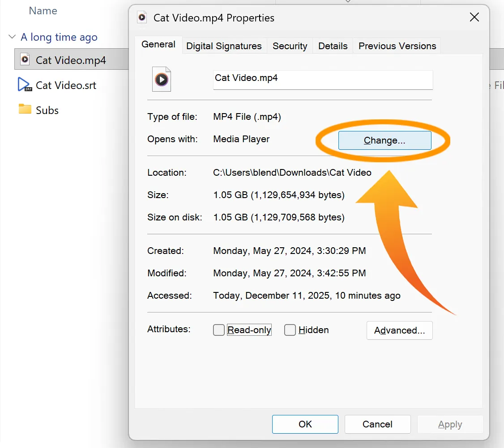Enable the Read-only attribute checkbox
Image resolution: width=504 pixels, height=448 pixels.
point(219,330)
